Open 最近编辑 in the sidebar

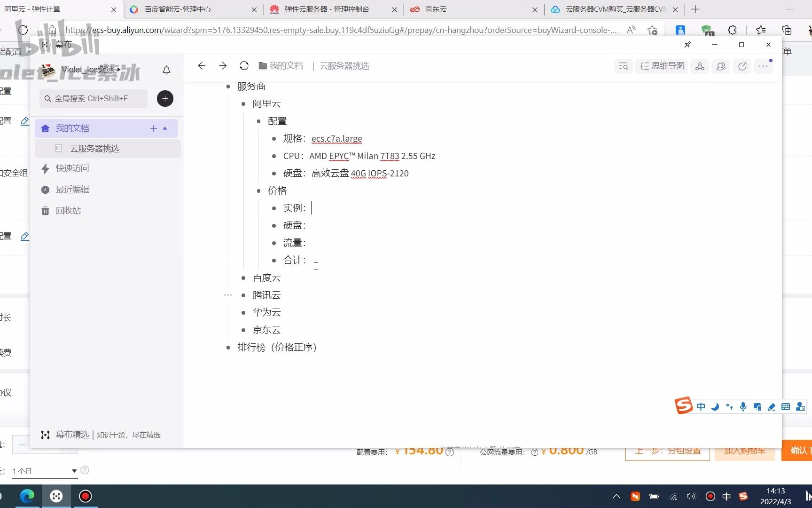click(72, 190)
